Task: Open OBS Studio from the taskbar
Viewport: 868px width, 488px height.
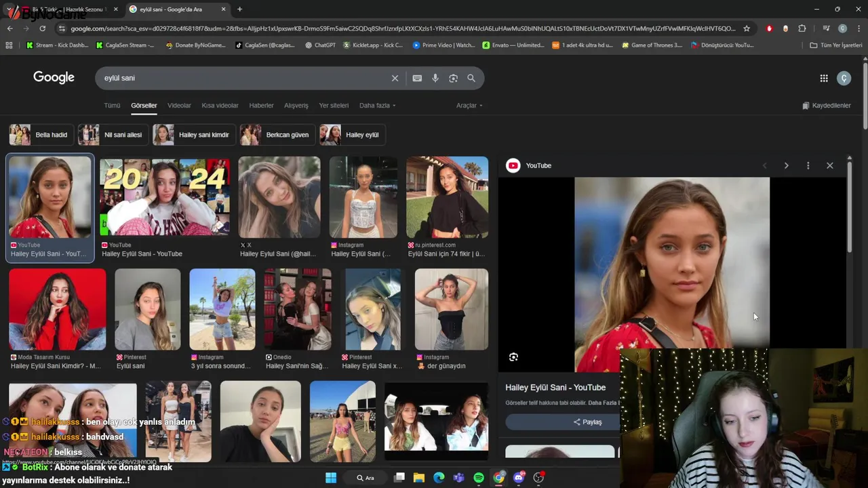Action: pos(538,478)
